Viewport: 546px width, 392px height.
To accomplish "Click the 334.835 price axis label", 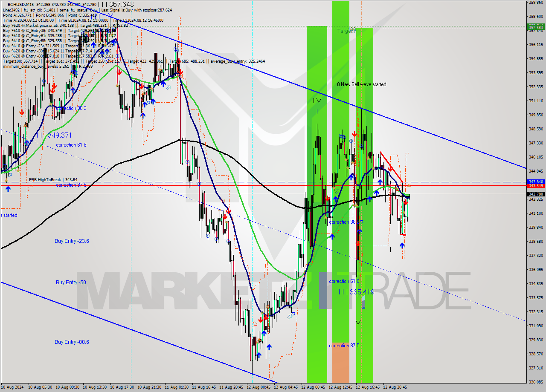I will [x=536, y=284].
